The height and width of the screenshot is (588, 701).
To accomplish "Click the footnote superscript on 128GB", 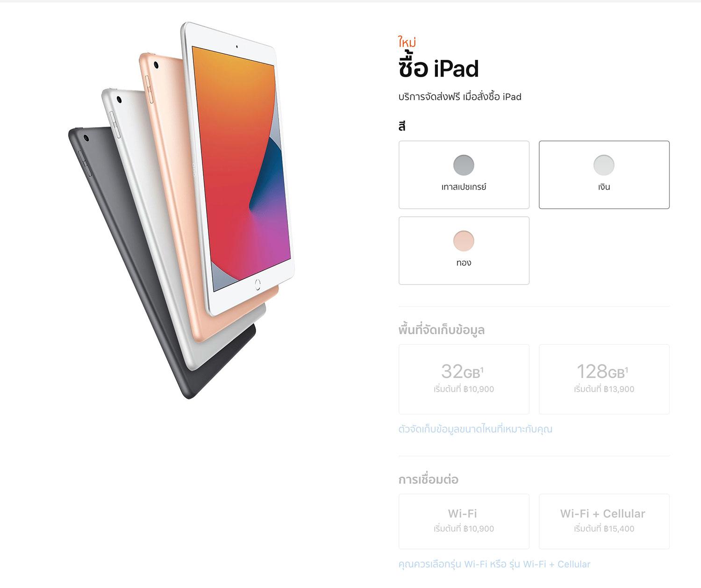I will [627, 369].
